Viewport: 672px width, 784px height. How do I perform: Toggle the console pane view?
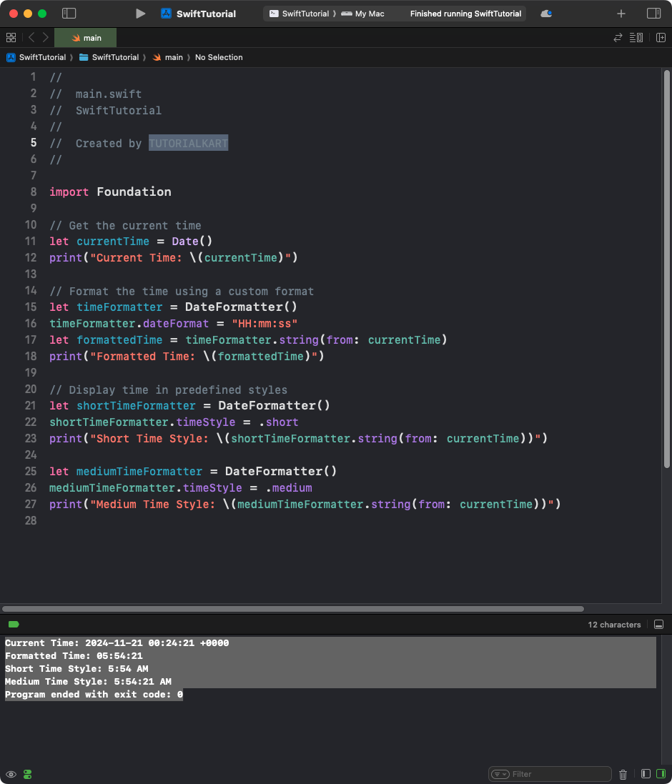click(x=661, y=774)
